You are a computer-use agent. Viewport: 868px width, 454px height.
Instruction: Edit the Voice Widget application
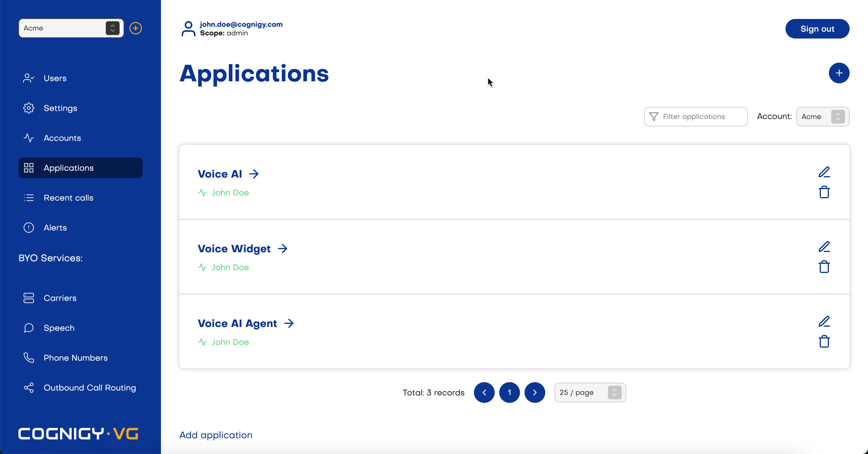[x=824, y=247]
